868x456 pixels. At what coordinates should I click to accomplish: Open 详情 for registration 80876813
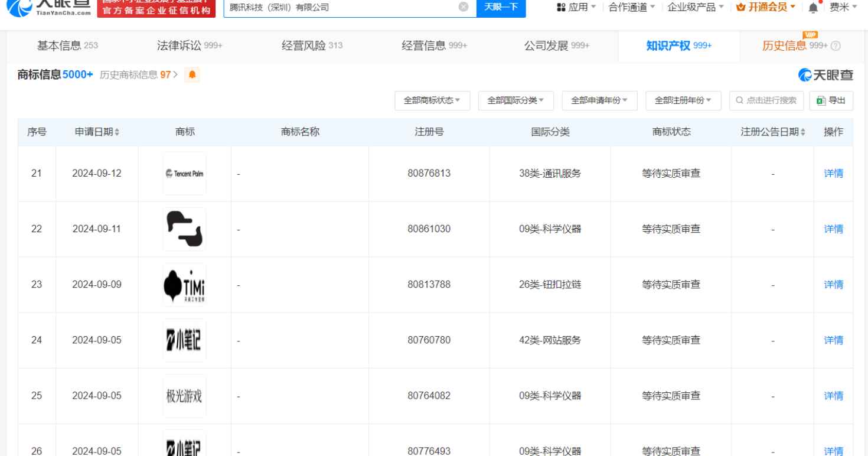coord(833,174)
